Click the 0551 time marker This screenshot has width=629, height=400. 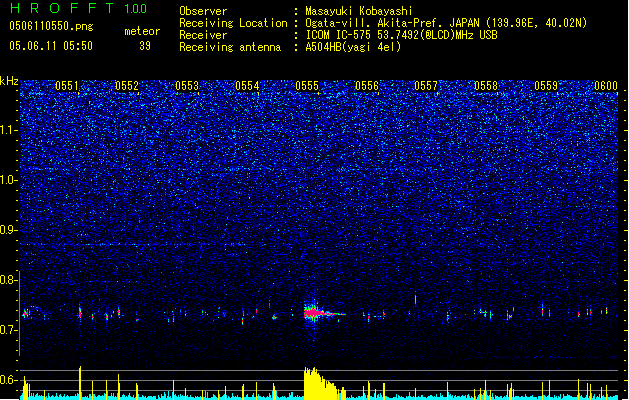(67, 86)
